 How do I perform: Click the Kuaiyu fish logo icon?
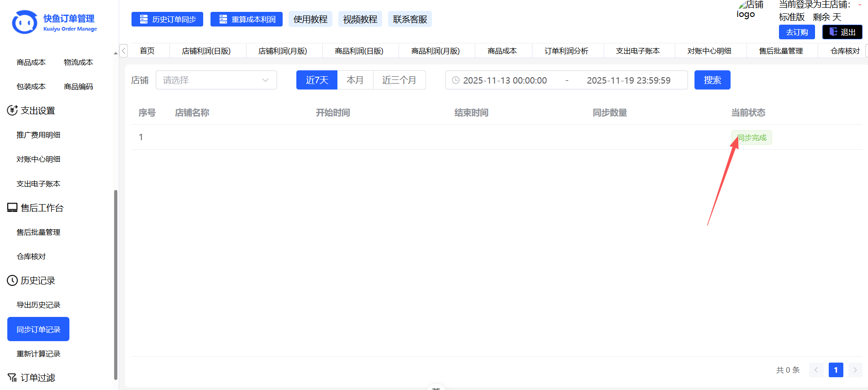(x=25, y=22)
